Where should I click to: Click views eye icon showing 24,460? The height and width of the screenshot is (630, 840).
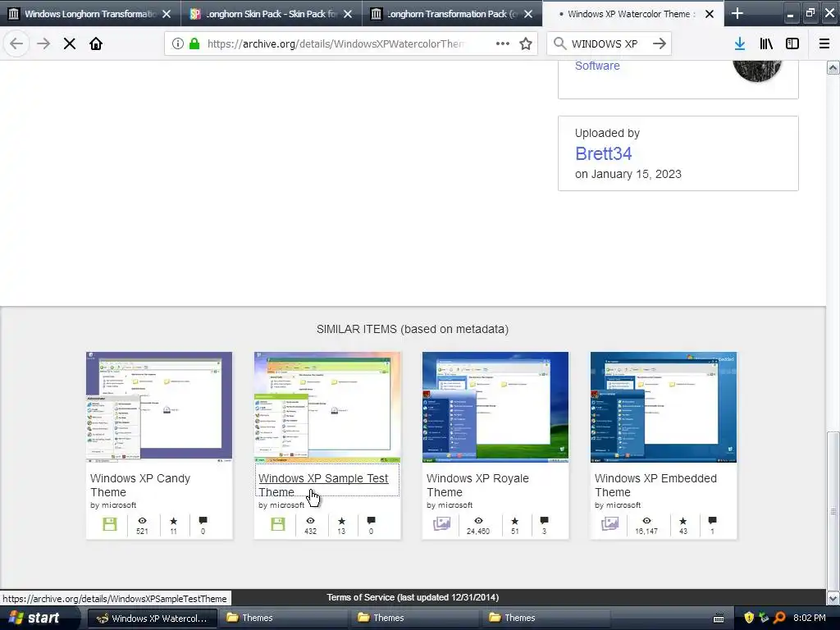(478, 520)
